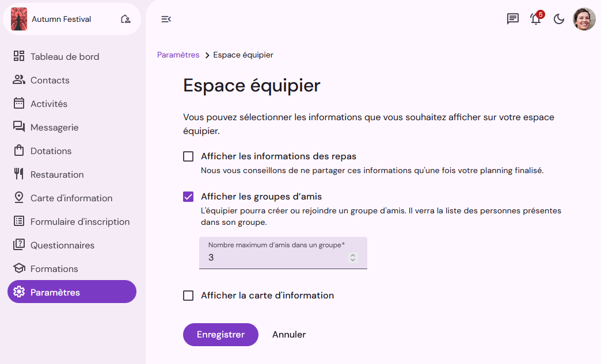
Task: Check Afficher la carte d'information
Action: 188,296
